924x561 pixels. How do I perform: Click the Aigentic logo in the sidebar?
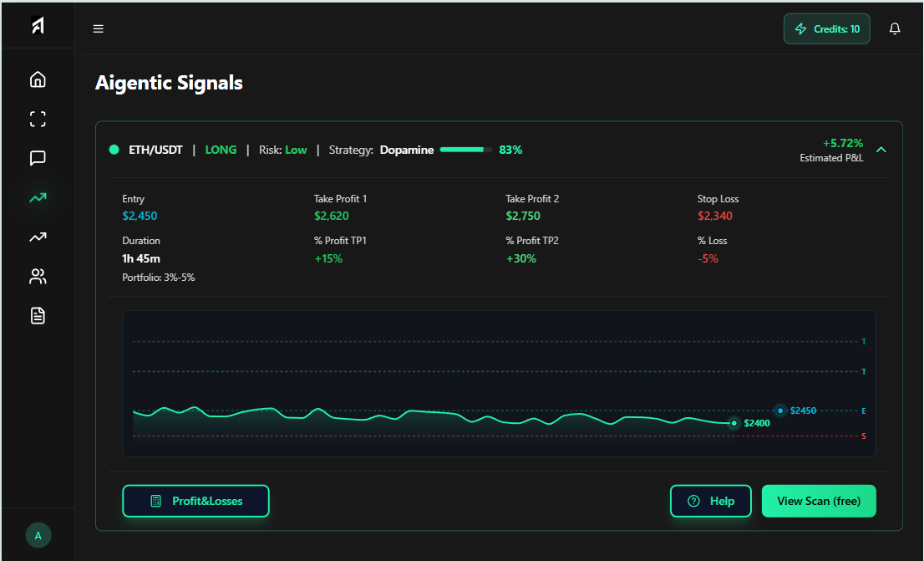tap(38, 25)
